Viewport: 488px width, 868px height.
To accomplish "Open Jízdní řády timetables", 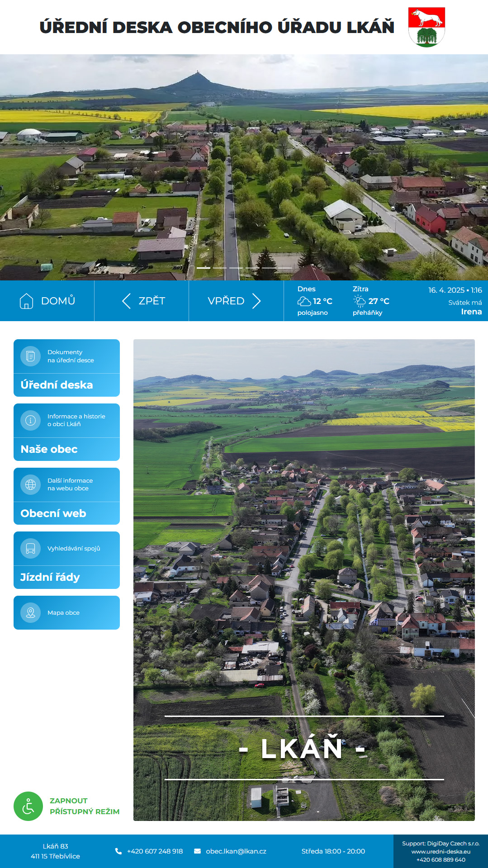I will pyautogui.click(x=66, y=560).
